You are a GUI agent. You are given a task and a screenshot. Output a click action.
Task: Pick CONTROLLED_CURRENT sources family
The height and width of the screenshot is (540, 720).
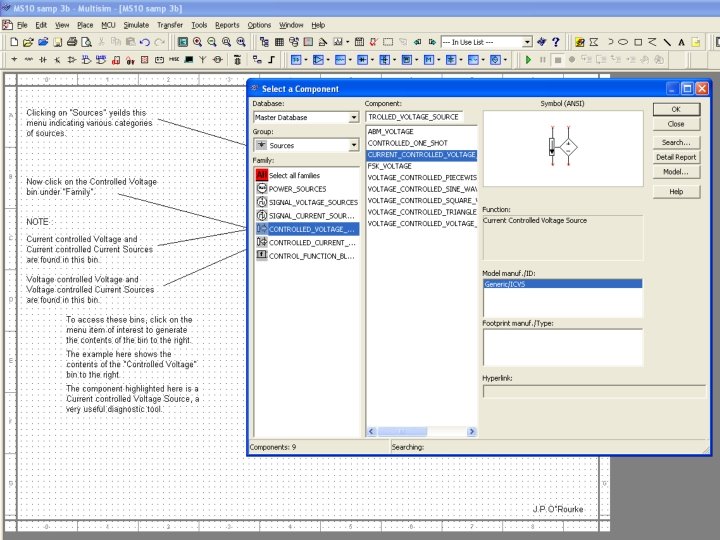click(311, 242)
